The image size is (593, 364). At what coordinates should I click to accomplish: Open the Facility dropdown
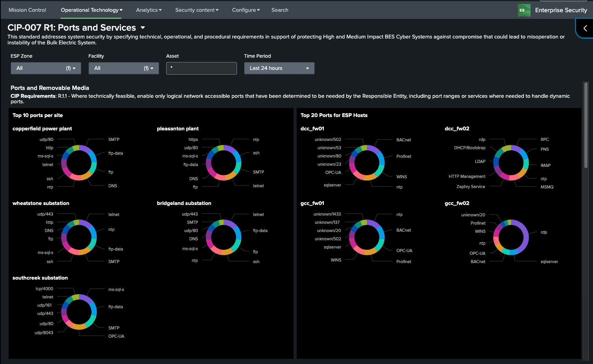click(123, 68)
